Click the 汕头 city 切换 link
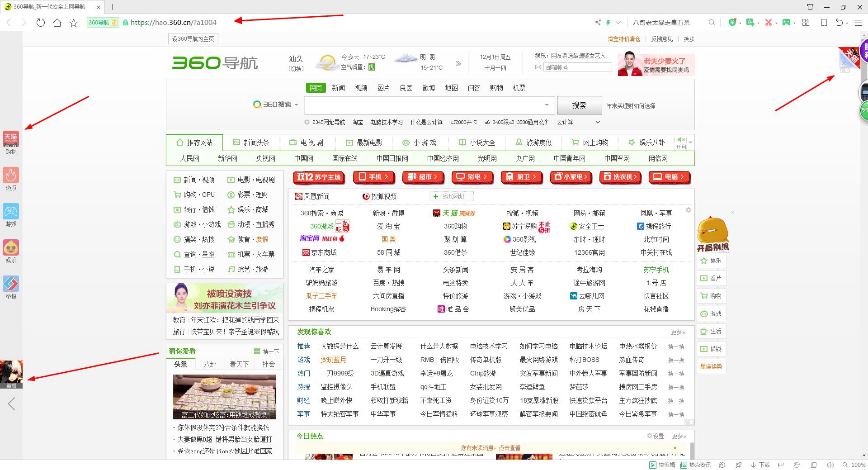Viewport: 868px width, 470px height. (296, 69)
